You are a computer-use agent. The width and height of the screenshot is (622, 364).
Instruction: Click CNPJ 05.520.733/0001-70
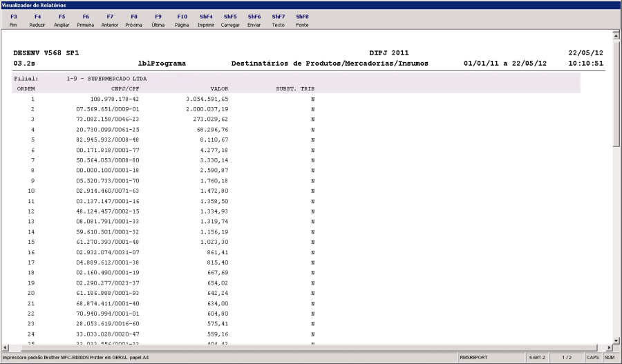pyautogui.click(x=108, y=181)
